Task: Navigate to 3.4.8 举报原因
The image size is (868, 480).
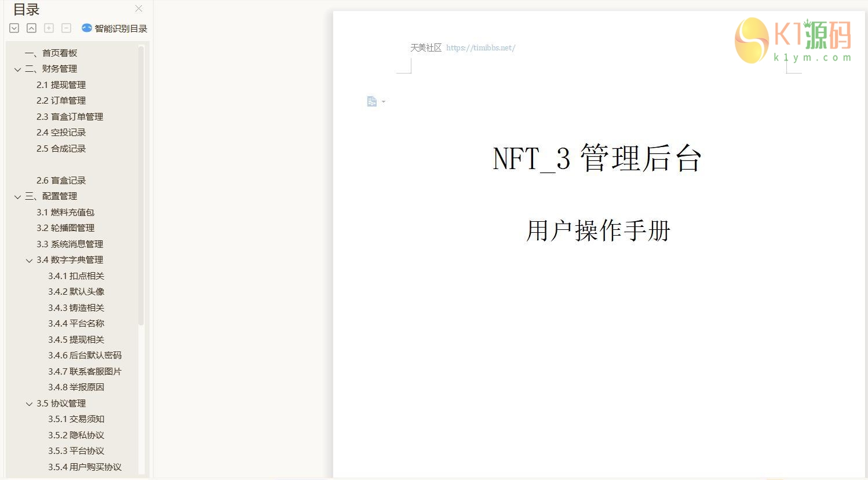Action: point(76,387)
